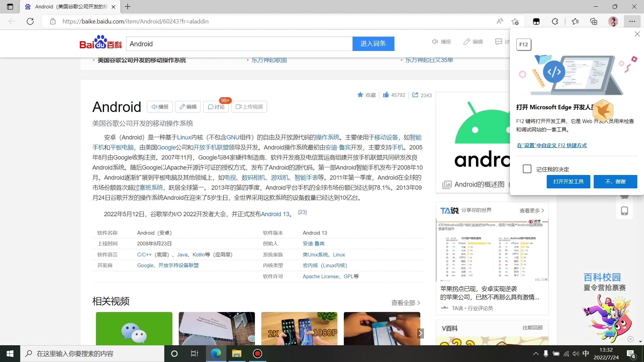Open a new tab with plus icon

[128, 6]
